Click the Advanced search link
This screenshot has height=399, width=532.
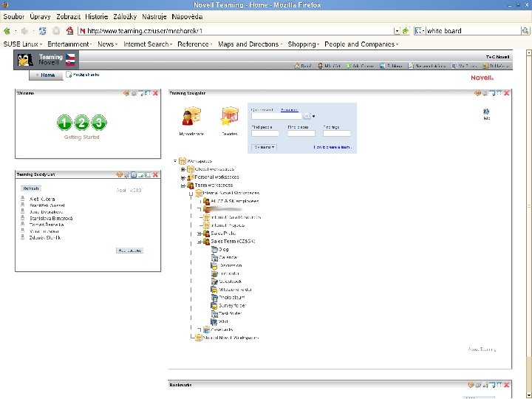click(290, 110)
